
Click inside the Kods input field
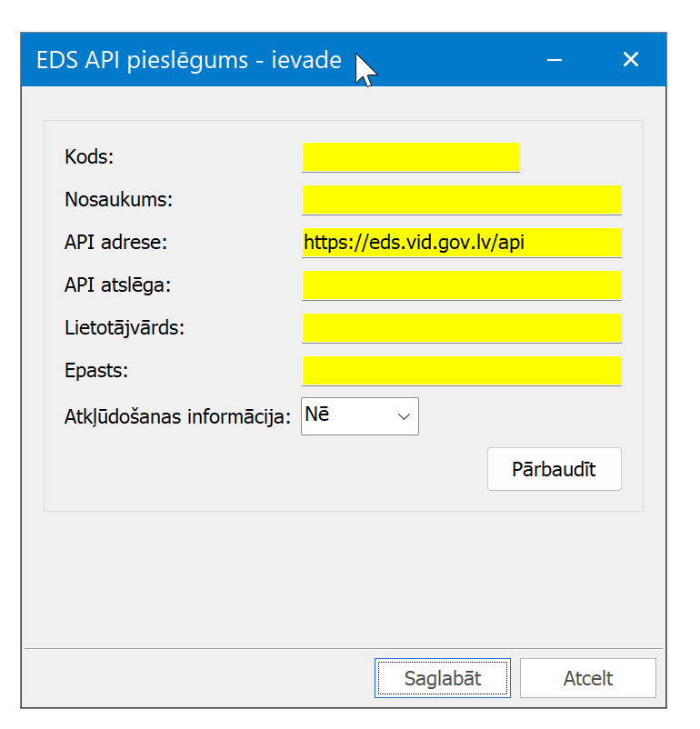(410, 156)
